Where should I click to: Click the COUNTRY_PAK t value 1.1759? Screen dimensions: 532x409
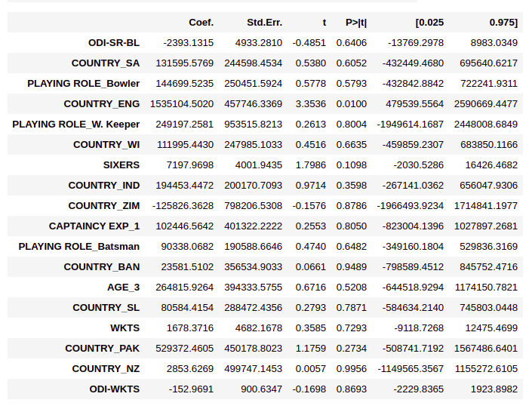coord(311,348)
